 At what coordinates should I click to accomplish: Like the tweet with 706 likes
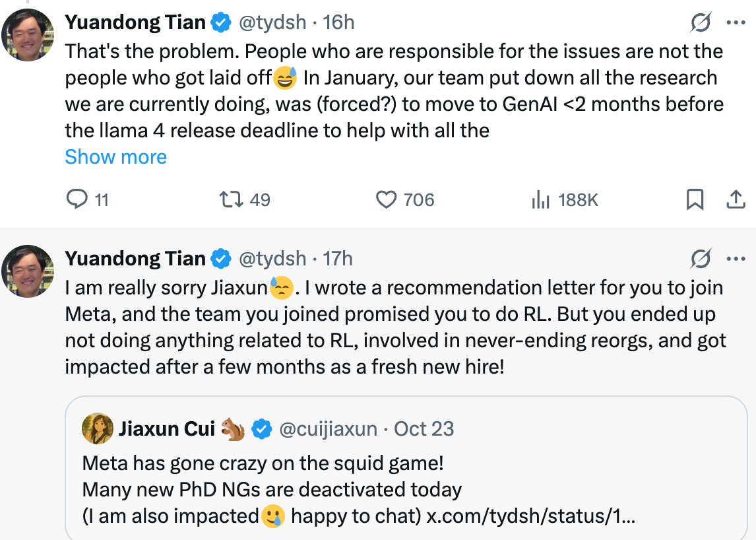point(386,199)
